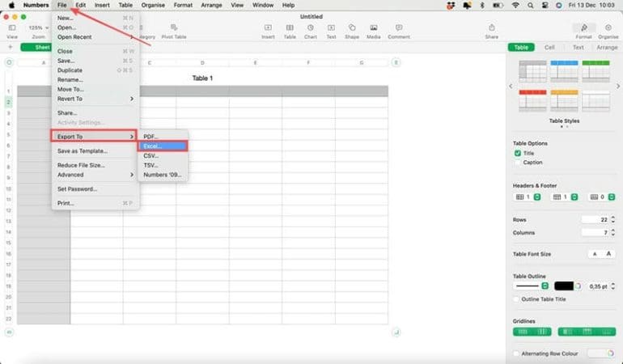The width and height of the screenshot is (623, 364).
Task: Increase table font size large A
Action: (x=608, y=254)
